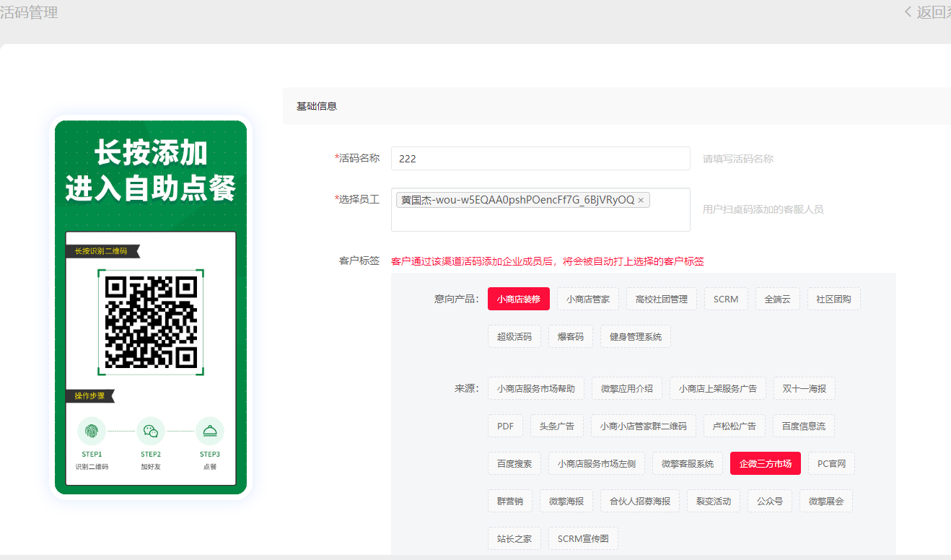The height and width of the screenshot is (560, 951).
Task: Toggle the SCRM product tag
Action: (x=726, y=299)
